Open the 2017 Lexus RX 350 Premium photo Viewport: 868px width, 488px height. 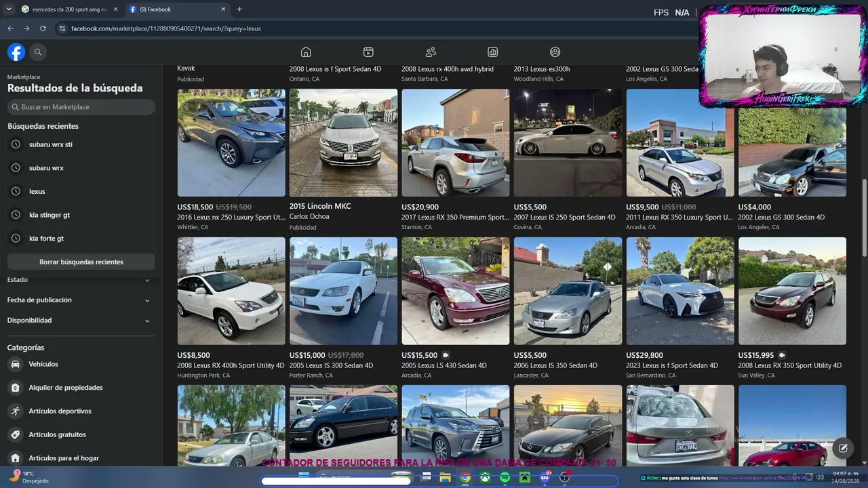pyautogui.click(x=456, y=143)
